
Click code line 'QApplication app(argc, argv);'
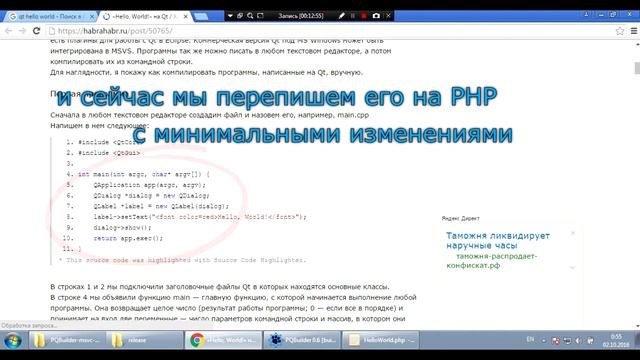[149, 185]
